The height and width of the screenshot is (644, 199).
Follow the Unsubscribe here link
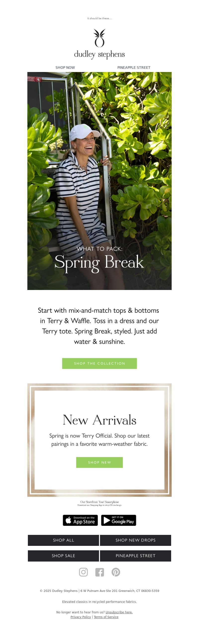tap(119, 612)
